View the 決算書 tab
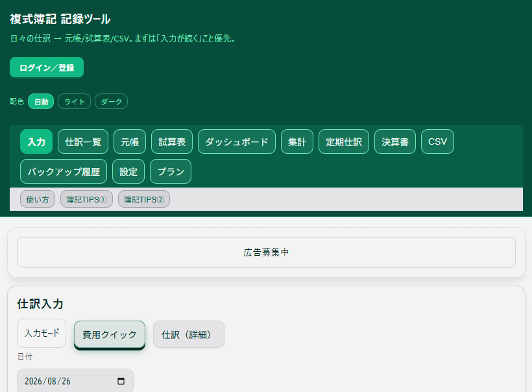This screenshot has width=532, height=392. (x=395, y=141)
